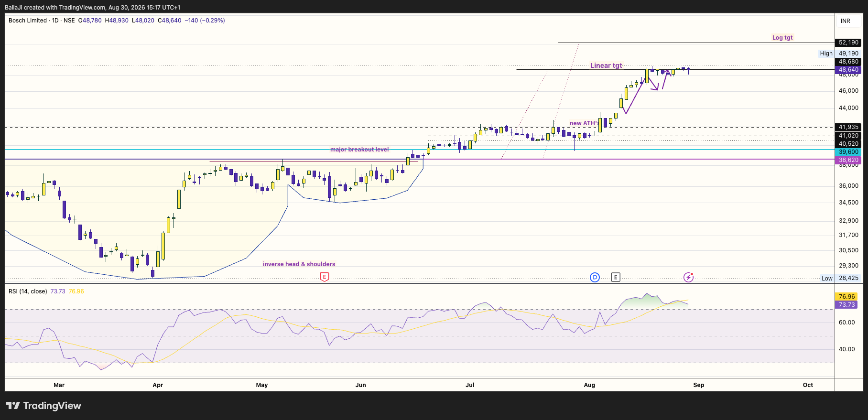This screenshot has height=420, width=868.
Task: Click the cyan 39,600 price label
Action: tap(848, 152)
